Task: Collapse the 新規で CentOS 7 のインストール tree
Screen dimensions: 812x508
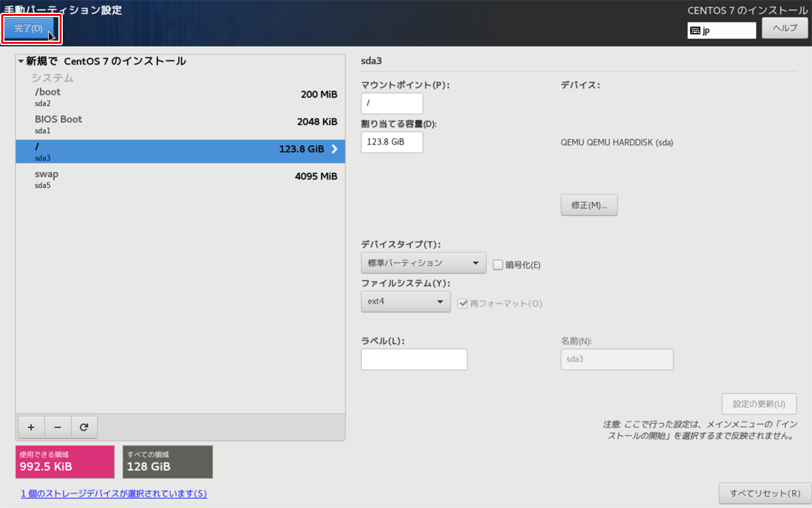Action: (21, 62)
